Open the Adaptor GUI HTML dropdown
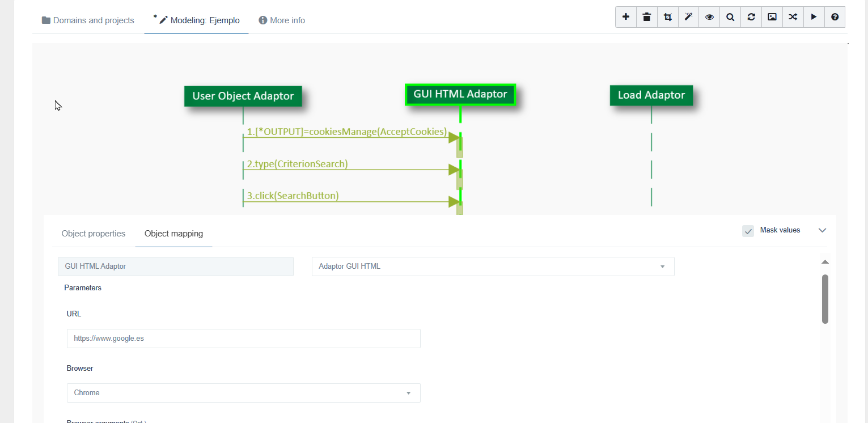868x423 pixels. click(493, 267)
